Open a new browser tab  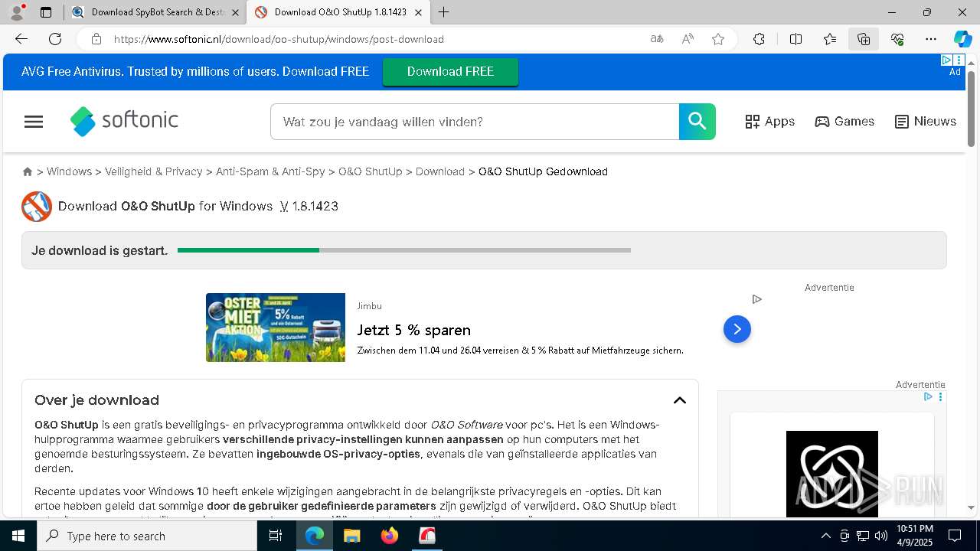coord(444,12)
